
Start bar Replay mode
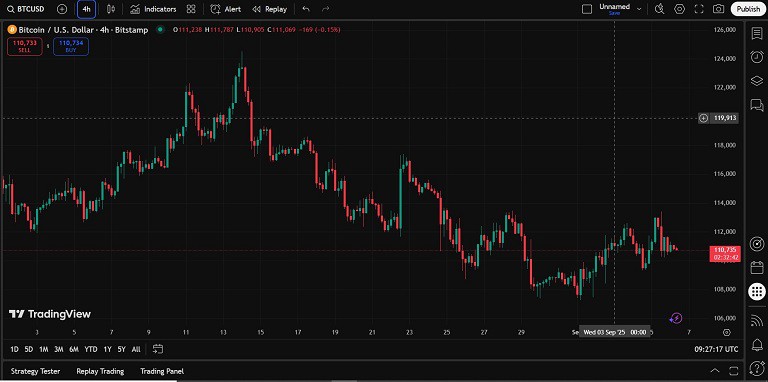click(269, 9)
